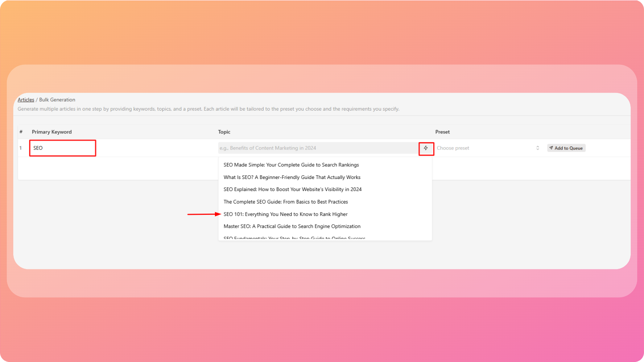Choose "SEO 101" topic suggestion
Viewport: 644px width, 362px height.
pyautogui.click(x=285, y=214)
